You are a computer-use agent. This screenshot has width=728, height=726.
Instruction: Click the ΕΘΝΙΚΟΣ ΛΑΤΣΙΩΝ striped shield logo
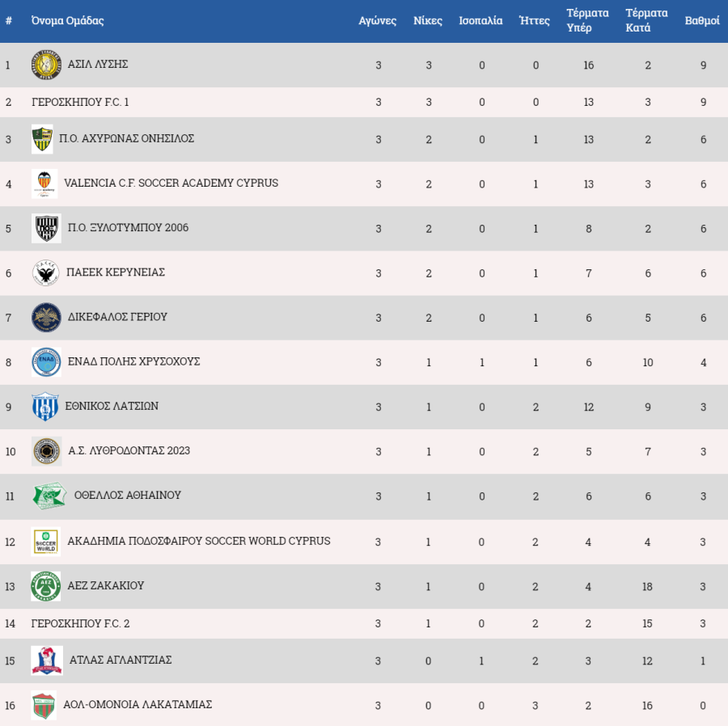[x=45, y=407]
